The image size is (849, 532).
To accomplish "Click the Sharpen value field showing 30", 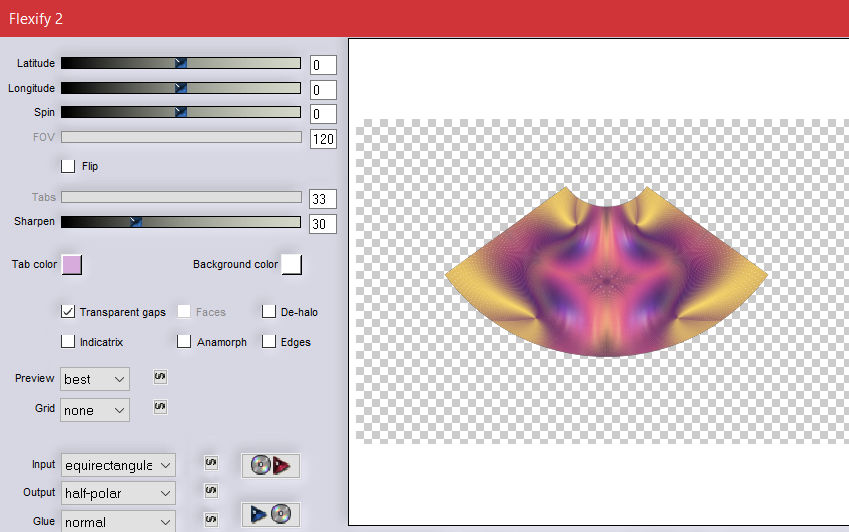I will (323, 224).
